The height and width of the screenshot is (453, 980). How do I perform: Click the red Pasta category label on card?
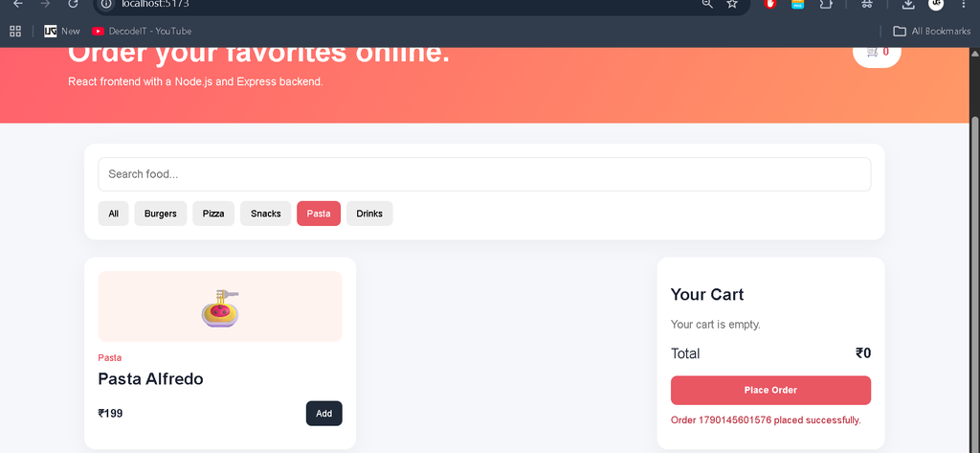pos(110,358)
